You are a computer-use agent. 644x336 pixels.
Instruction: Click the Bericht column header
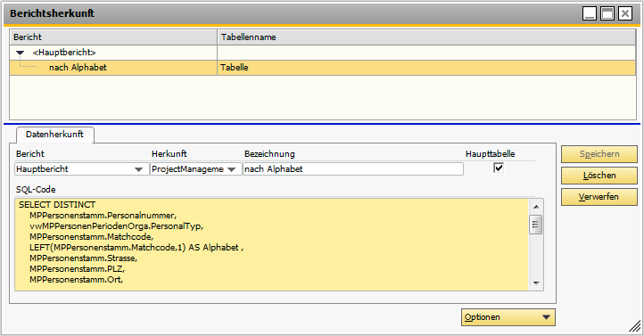point(113,37)
